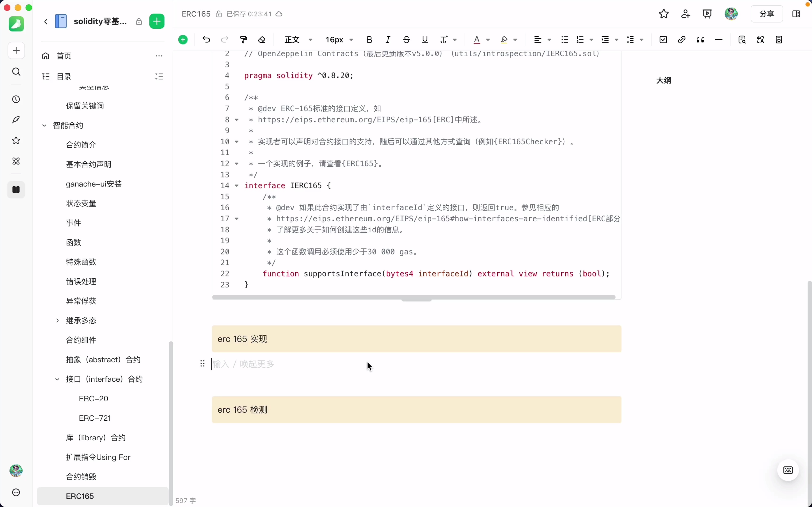Select ERC-721 in the sidebar
Image resolution: width=812 pixels, height=507 pixels.
click(x=95, y=418)
